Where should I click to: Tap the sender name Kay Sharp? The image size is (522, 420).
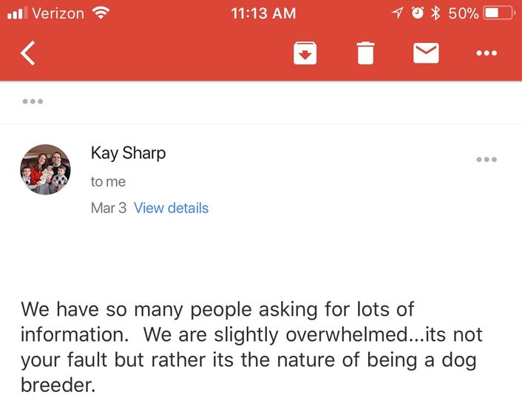click(x=128, y=153)
